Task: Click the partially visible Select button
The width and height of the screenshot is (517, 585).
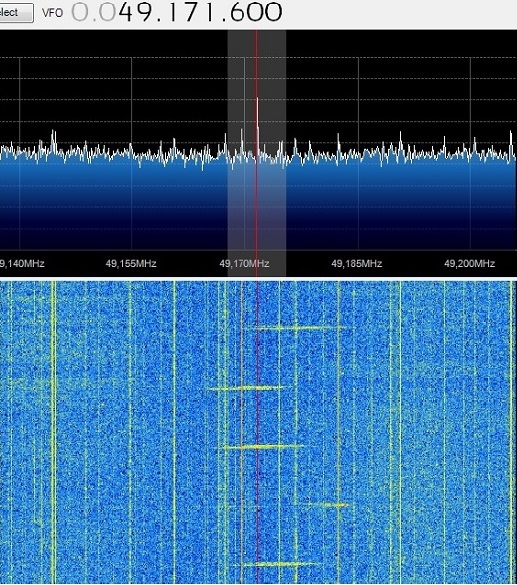Action: pos(16,13)
